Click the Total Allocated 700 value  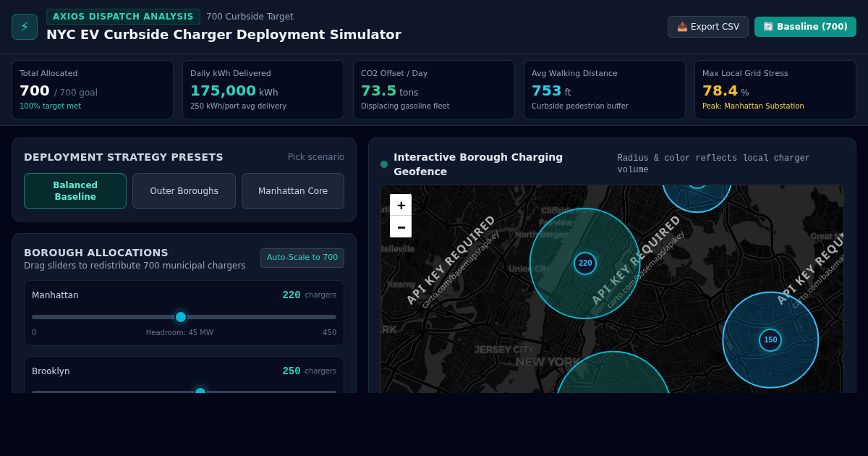pos(35,91)
